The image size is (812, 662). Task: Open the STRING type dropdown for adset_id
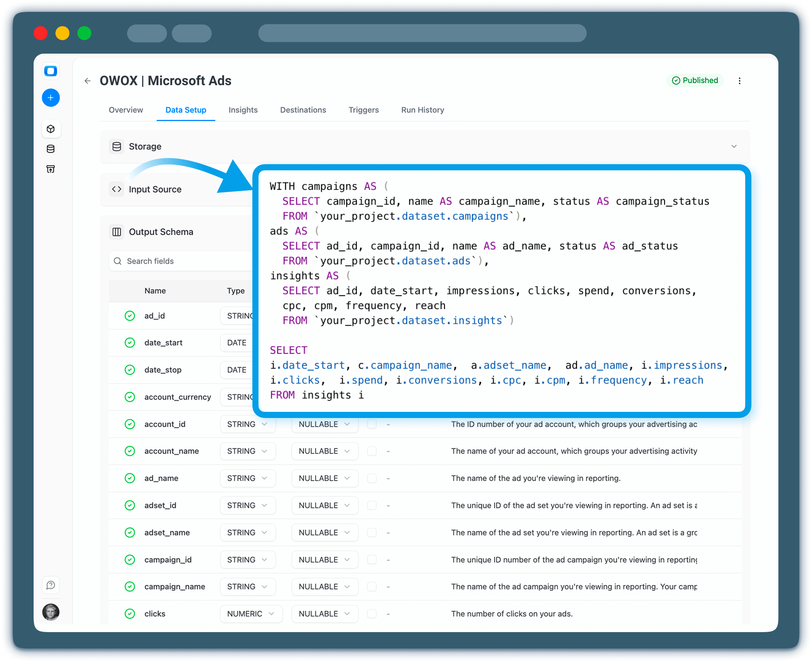click(x=247, y=505)
